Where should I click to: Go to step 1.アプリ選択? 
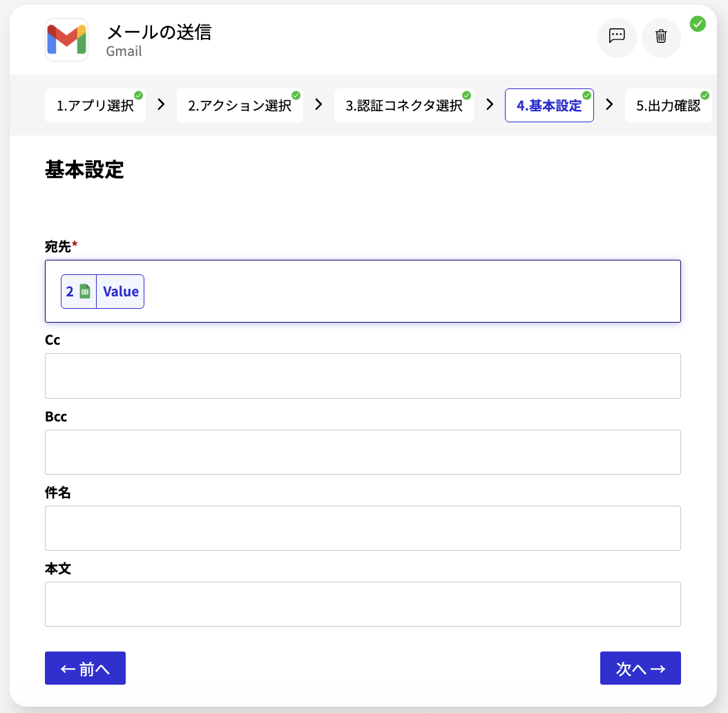[x=95, y=106]
